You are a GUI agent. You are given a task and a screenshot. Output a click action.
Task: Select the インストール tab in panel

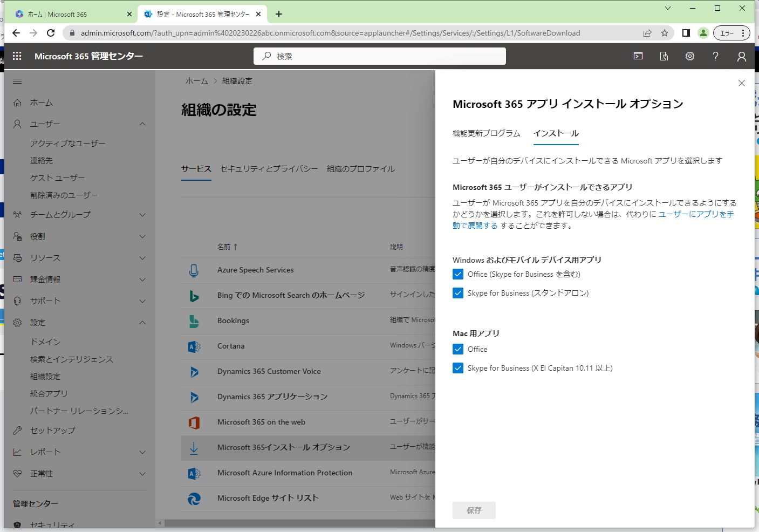[x=556, y=133]
